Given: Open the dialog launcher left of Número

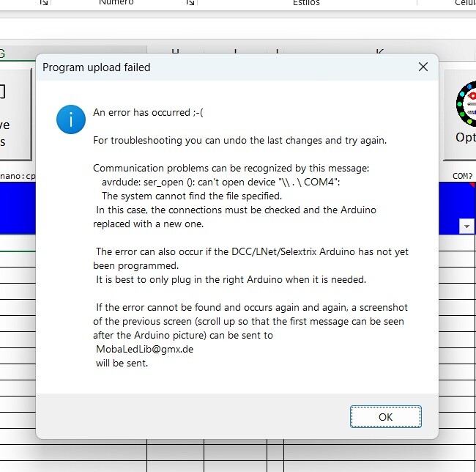Looking at the screenshot, I should 44,3.
